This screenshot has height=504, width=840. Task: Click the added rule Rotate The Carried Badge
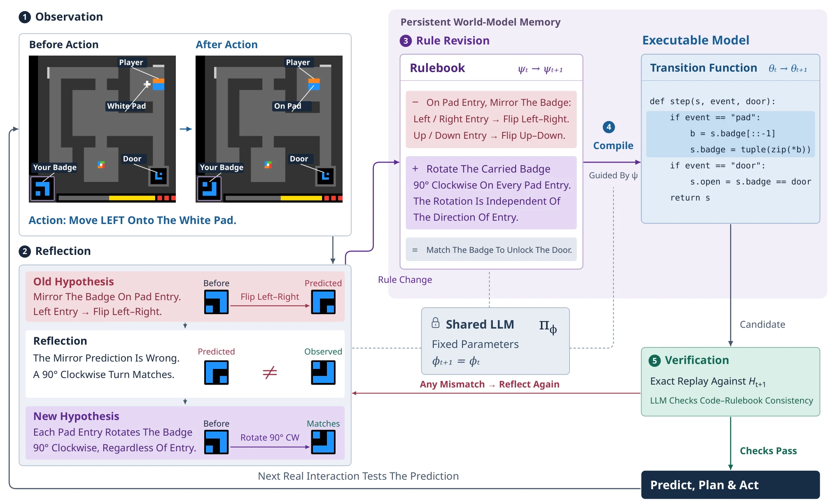click(491, 193)
